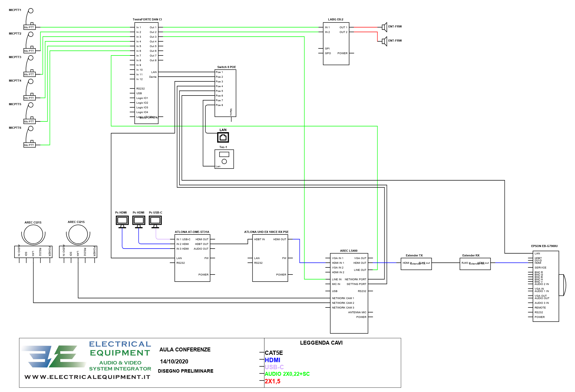Image resolution: width=575 pixels, height=392 pixels.
Task: Select the In 12 input label
Action: click(140, 79)
